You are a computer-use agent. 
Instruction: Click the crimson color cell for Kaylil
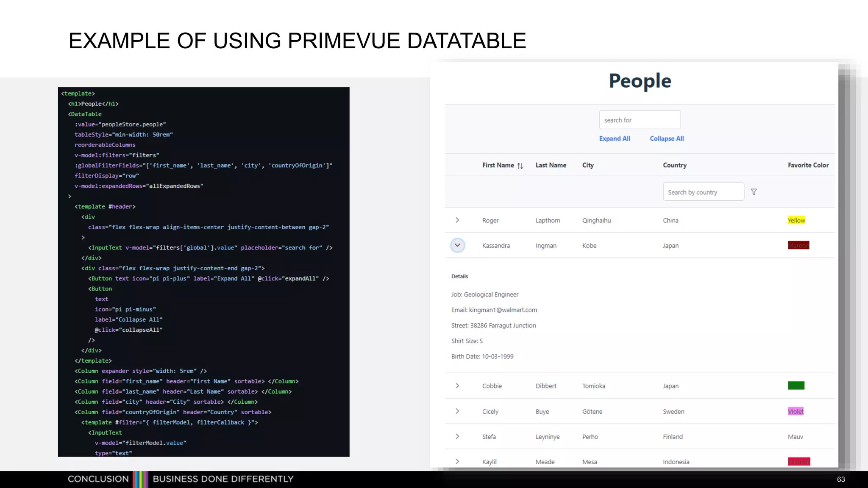tap(799, 462)
